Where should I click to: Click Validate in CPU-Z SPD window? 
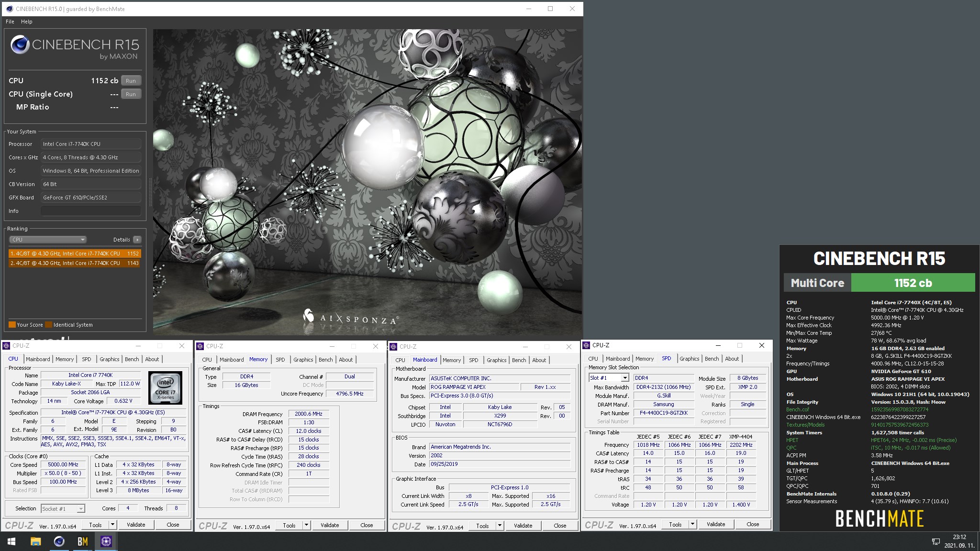[716, 524]
